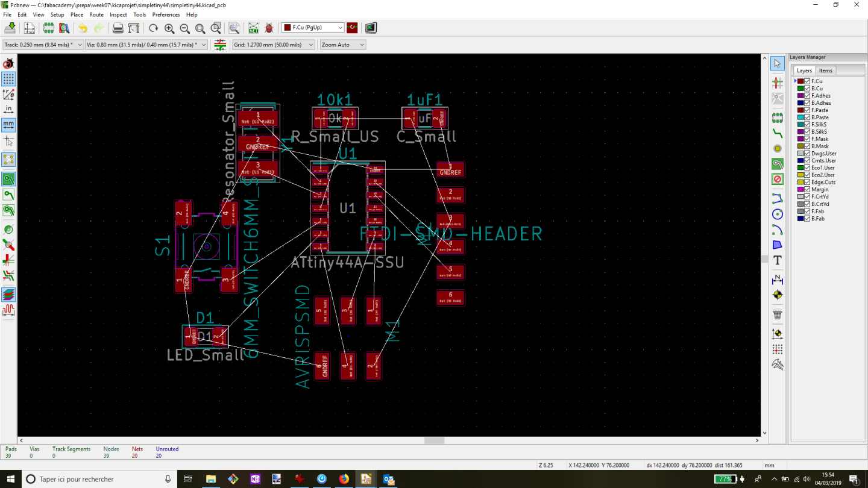Hide the Edge.Cuts layer
Screen dimensions: 868x488
[x=807, y=183]
